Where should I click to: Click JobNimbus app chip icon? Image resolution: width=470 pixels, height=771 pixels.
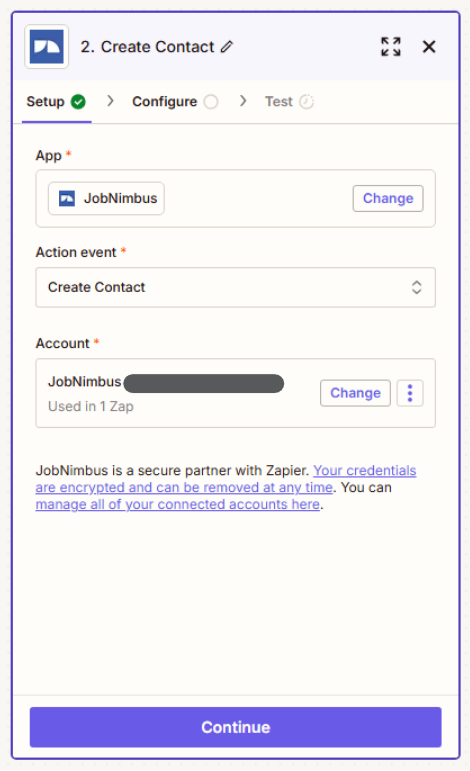(x=67, y=199)
